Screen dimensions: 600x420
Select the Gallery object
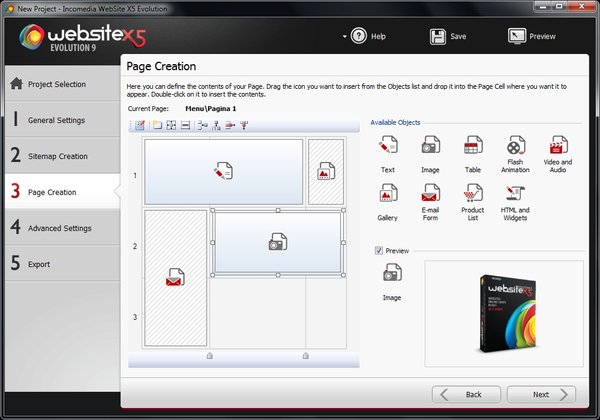coord(388,192)
